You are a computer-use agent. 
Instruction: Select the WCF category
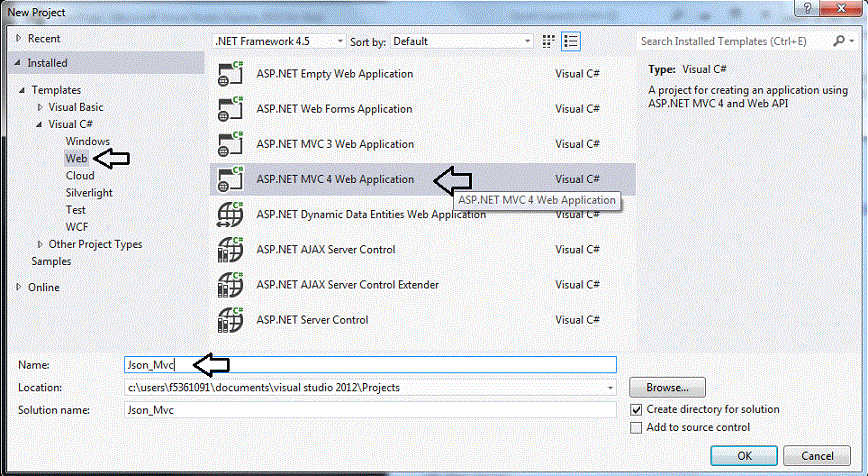pos(77,227)
